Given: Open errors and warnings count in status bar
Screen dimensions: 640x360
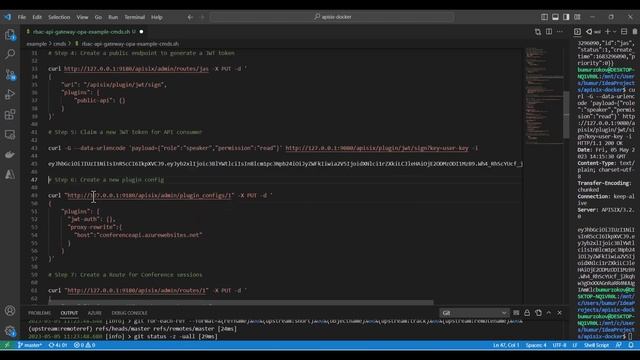Looking at the screenshot, I should point(84,345).
